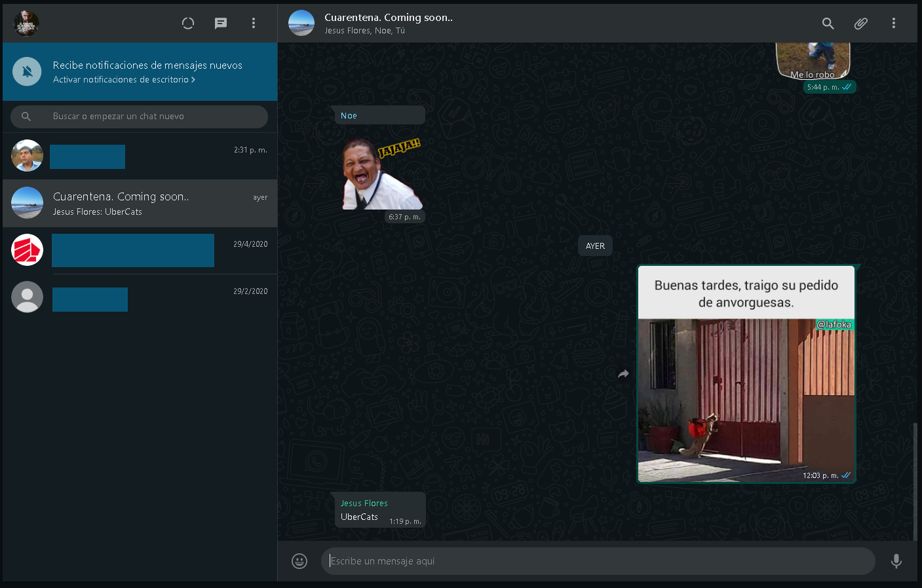Open the chat dated 29/4/2020
The width and height of the screenshot is (922, 588).
point(140,251)
